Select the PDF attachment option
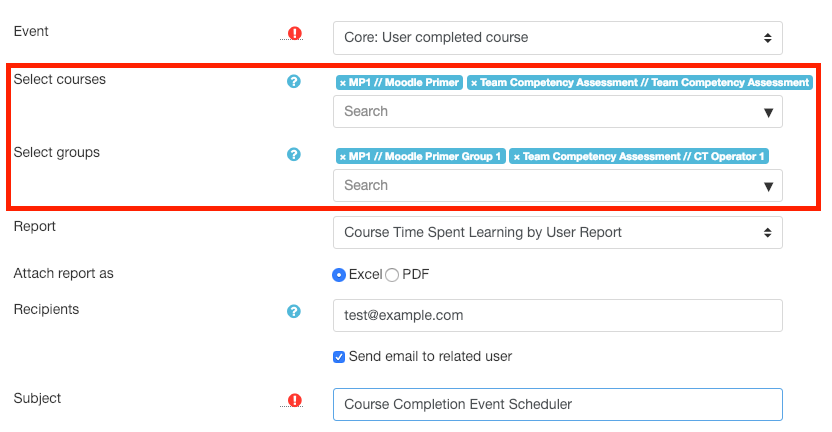832x432 pixels. click(392, 275)
